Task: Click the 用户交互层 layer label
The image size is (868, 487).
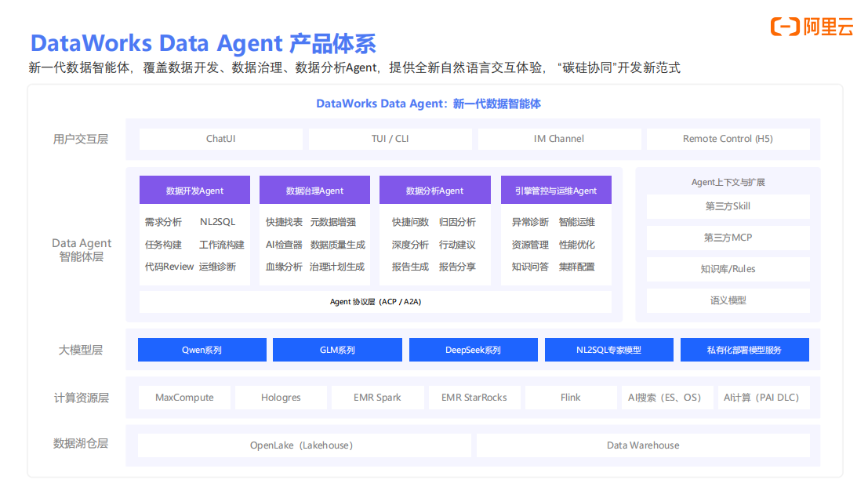Action: click(81, 139)
